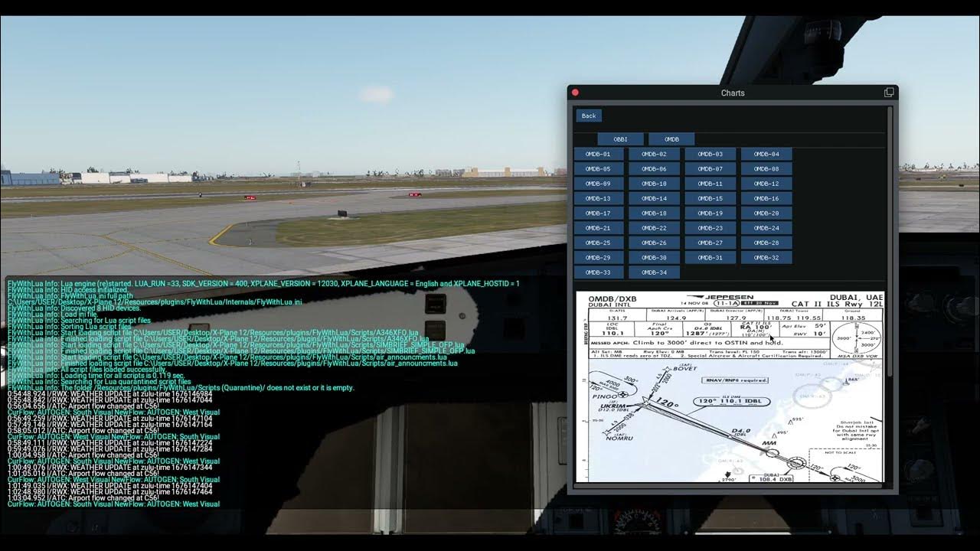Choose chart OMDB-26
This screenshot has width=980, height=551.
tap(654, 243)
